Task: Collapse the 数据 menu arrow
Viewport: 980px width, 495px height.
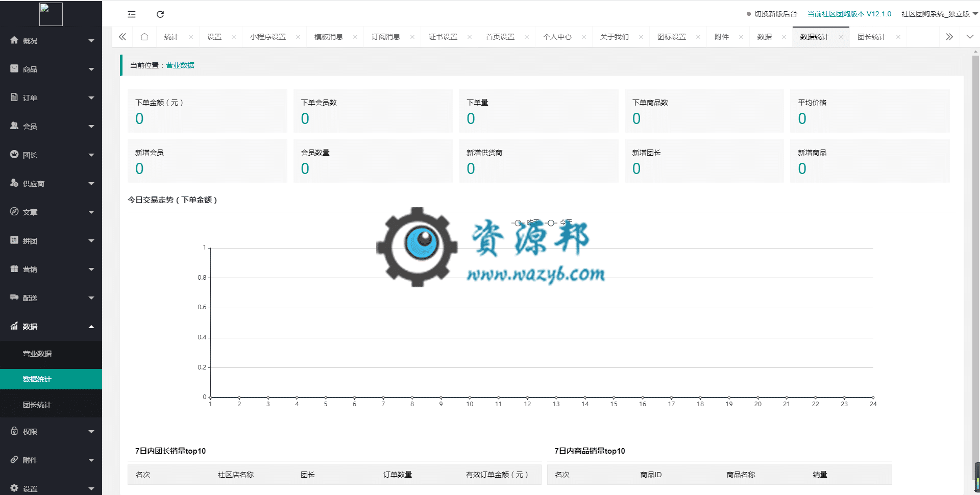Action: pyautogui.click(x=91, y=327)
